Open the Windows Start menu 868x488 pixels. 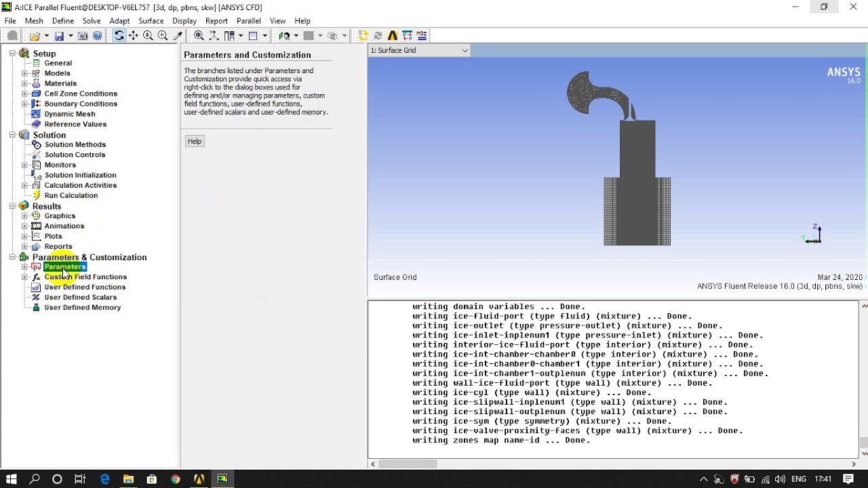(x=12, y=479)
